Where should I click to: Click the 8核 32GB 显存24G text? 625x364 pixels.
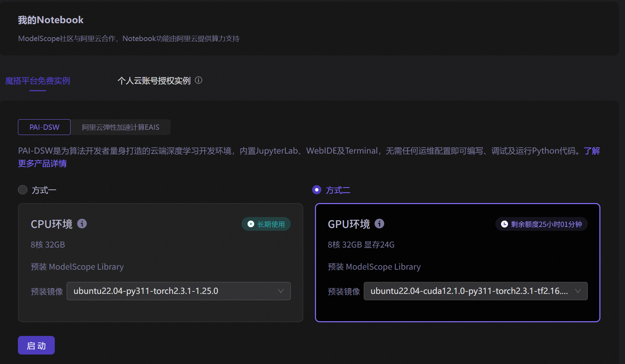coord(361,245)
